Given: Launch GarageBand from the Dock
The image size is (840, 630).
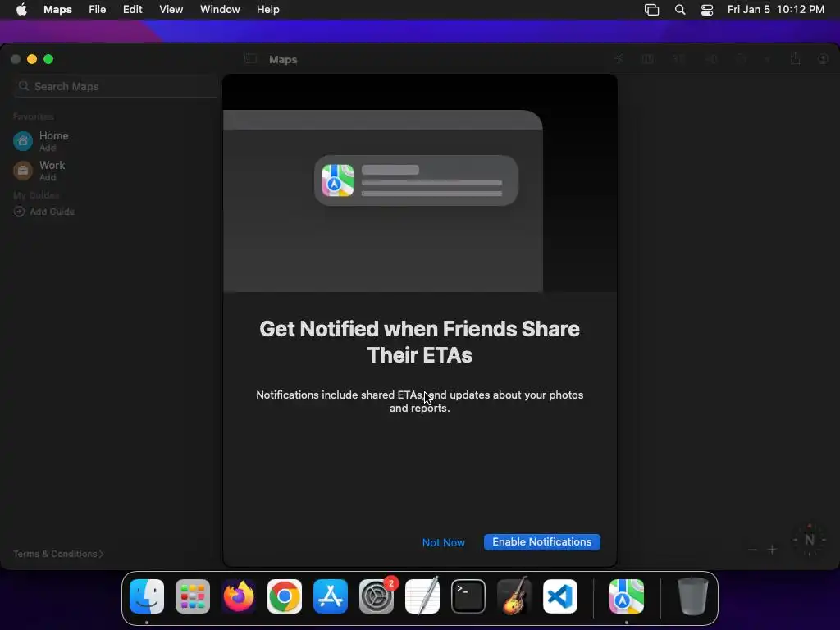Looking at the screenshot, I should [x=514, y=596].
